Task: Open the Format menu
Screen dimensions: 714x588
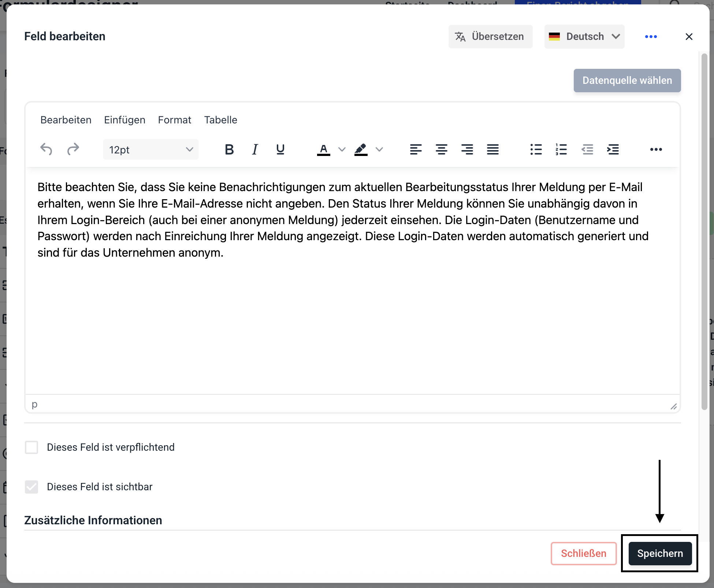Action: 175,120
